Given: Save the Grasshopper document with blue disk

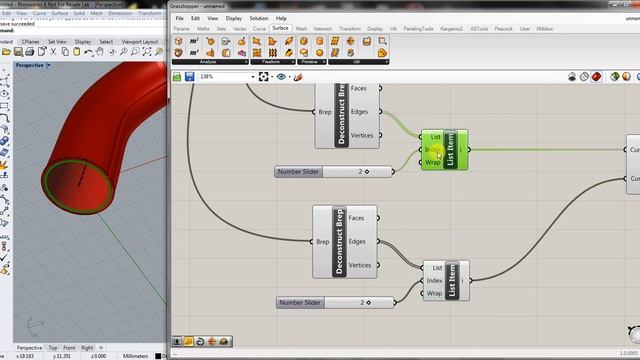Looking at the screenshot, I should click(189, 77).
